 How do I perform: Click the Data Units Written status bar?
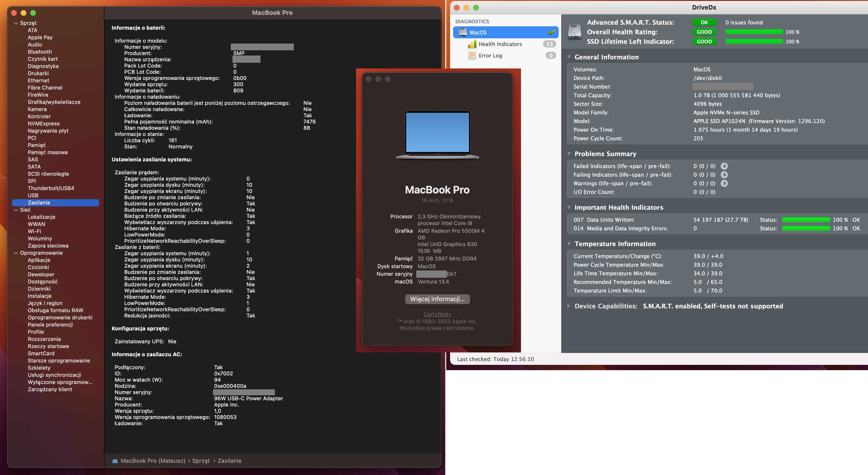(806, 220)
